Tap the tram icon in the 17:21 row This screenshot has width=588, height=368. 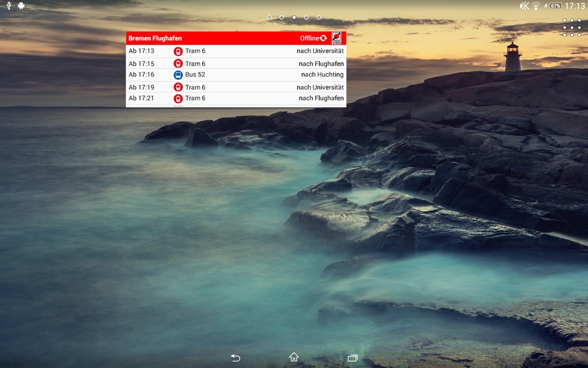[x=178, y=98]
